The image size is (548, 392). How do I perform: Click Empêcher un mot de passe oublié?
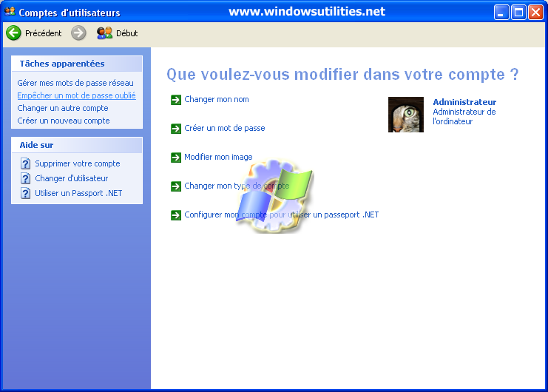(76, 95)
